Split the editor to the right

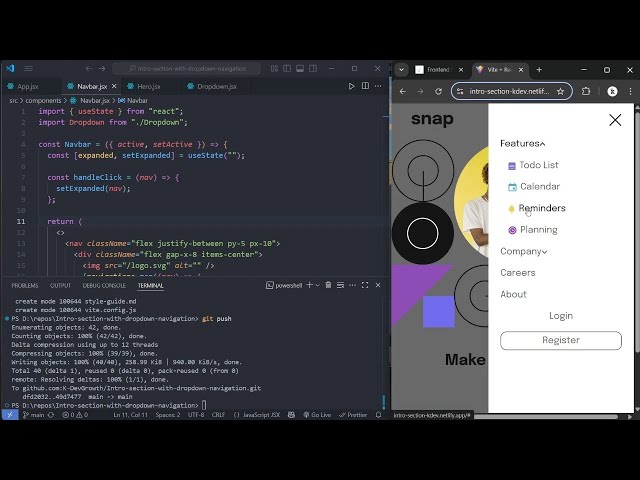point(365,86)
